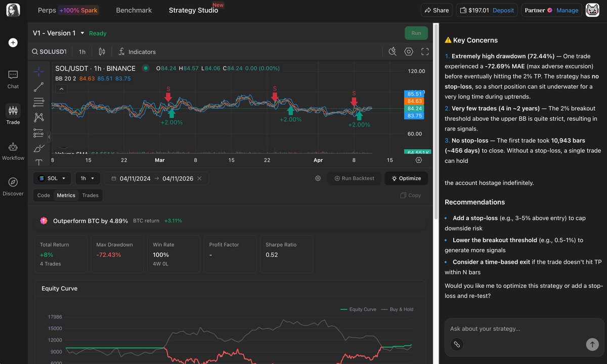Toggle fullscreen mode for the chart
Viewport: 607px width, 364px height.
(425, 52)
